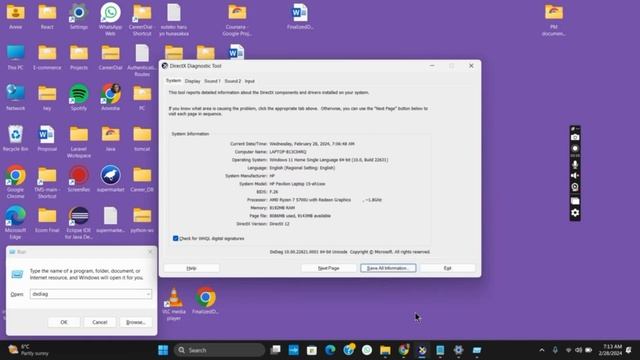Open the notifications bell in system tray
The width and height of the screenshot is (640, 360).
(x=629, y=350)
